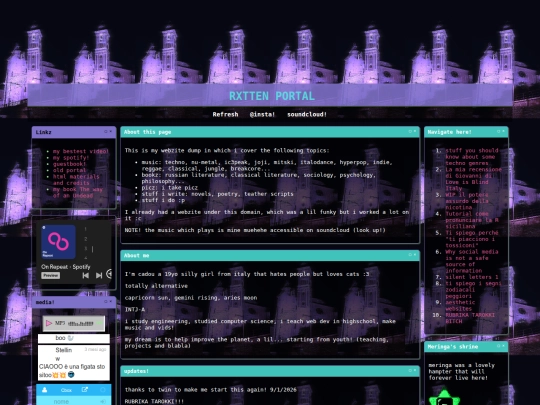The image size is (540, 405).
Task: Open the 'old portal' link
Action: (69, 170)
